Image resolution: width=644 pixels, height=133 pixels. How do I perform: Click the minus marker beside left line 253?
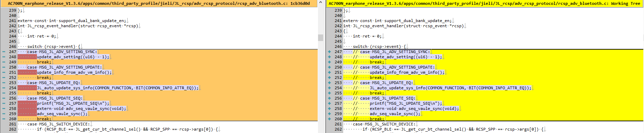coord(4,83)
